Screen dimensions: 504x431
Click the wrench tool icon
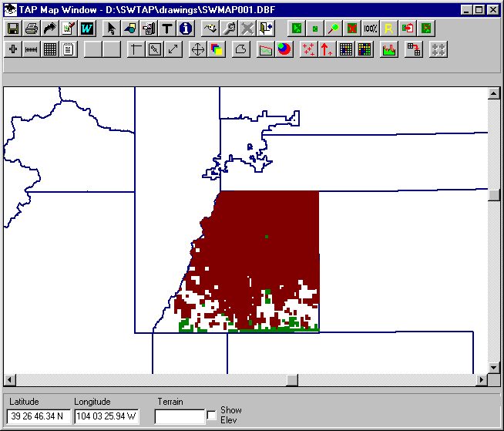point(229,29)
